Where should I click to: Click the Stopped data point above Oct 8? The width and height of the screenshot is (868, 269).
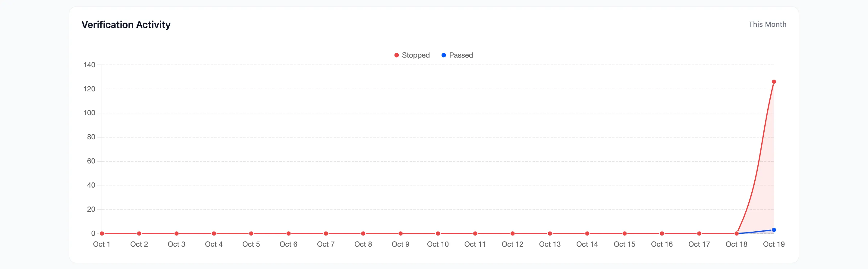pyautogui.click(x=363, y=233)
